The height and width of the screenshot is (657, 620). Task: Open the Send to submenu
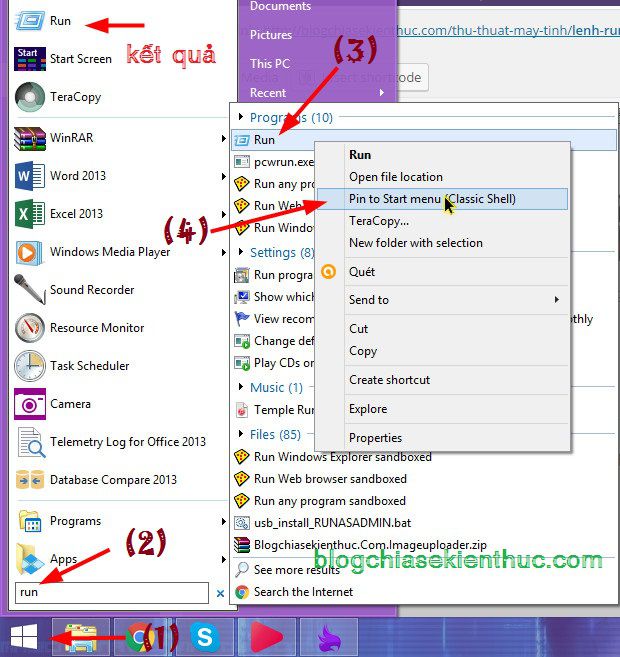pos(442,300)
